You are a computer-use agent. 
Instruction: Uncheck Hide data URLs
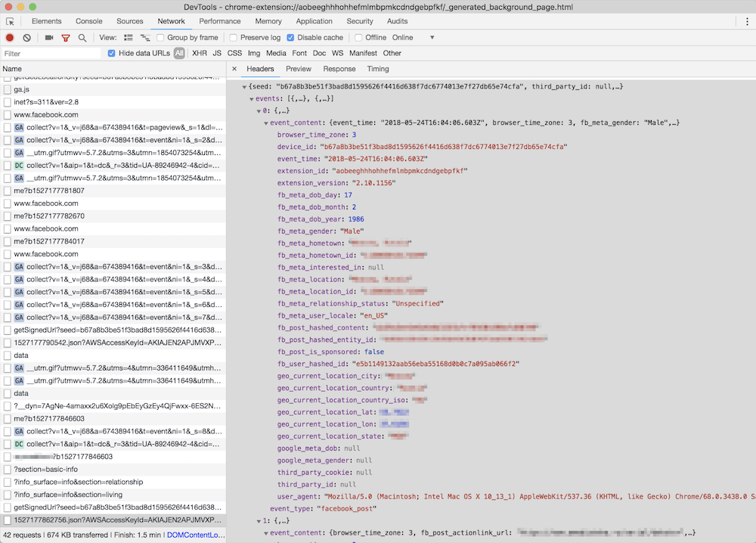112,54
